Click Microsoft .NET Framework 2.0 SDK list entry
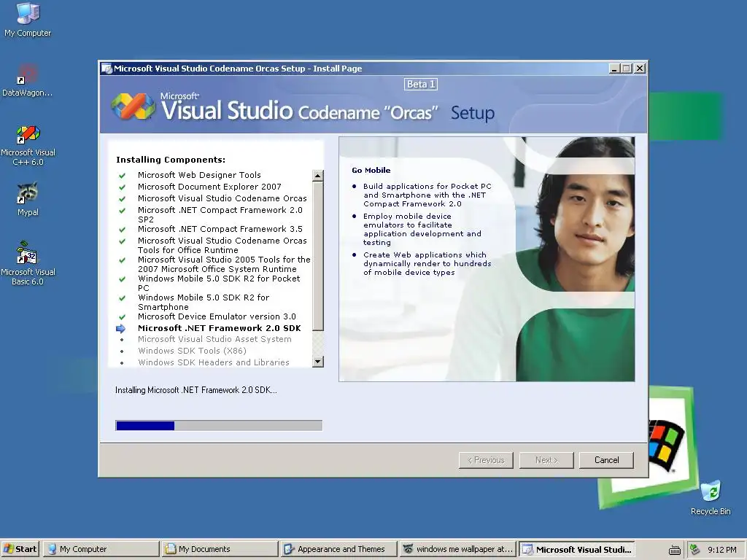 (219, 328)
